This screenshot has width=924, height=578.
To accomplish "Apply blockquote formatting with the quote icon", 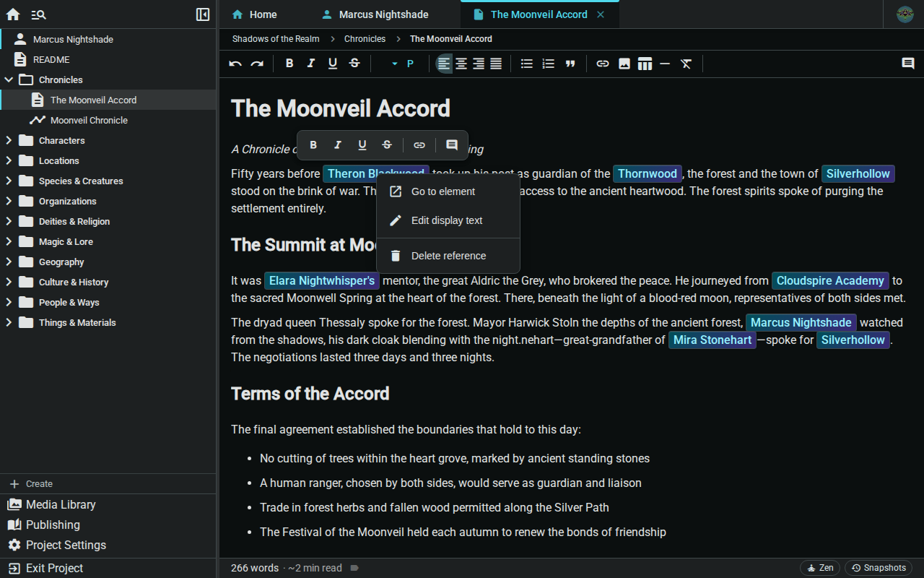I will tap(570, 64).
